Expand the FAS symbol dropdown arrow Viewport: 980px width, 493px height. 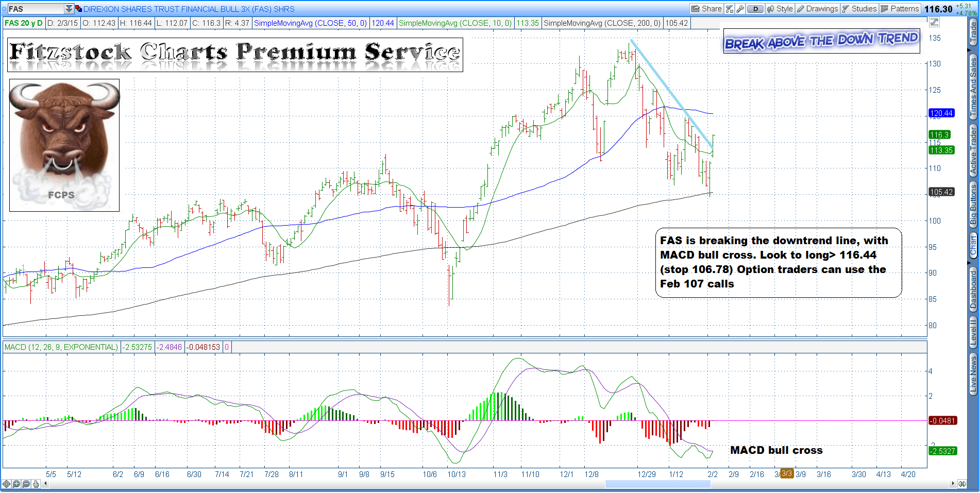tap(69, 9)
